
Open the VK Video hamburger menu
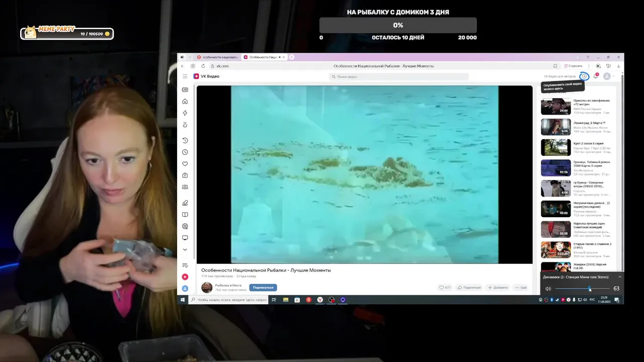tap(185, 76)
